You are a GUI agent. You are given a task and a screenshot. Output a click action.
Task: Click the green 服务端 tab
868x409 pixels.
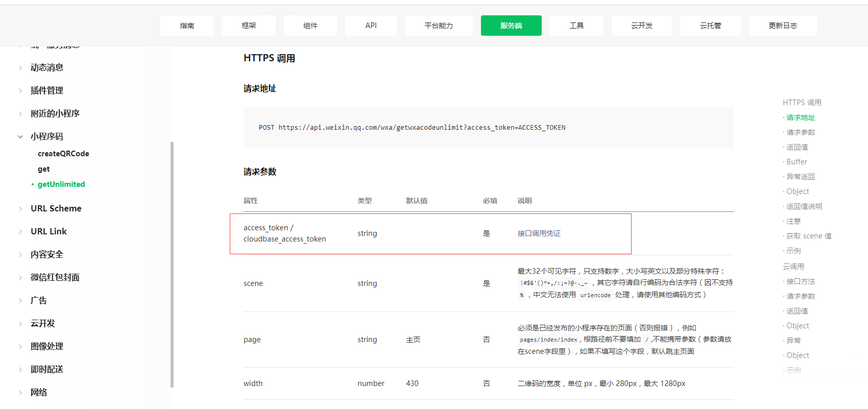coord(511,26)
